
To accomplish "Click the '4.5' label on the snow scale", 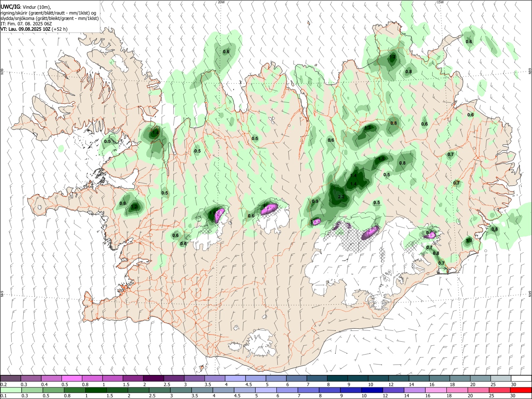I will coord(249,384).
